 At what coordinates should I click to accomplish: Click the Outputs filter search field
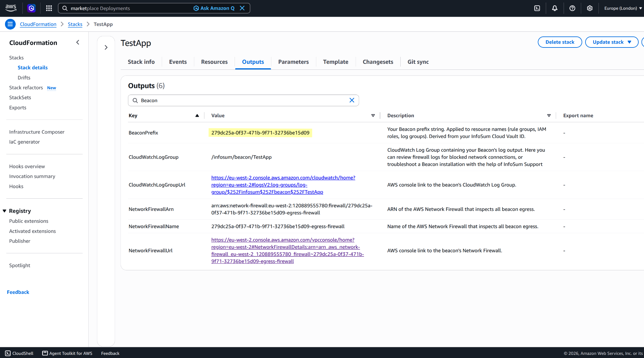point(243,100)
